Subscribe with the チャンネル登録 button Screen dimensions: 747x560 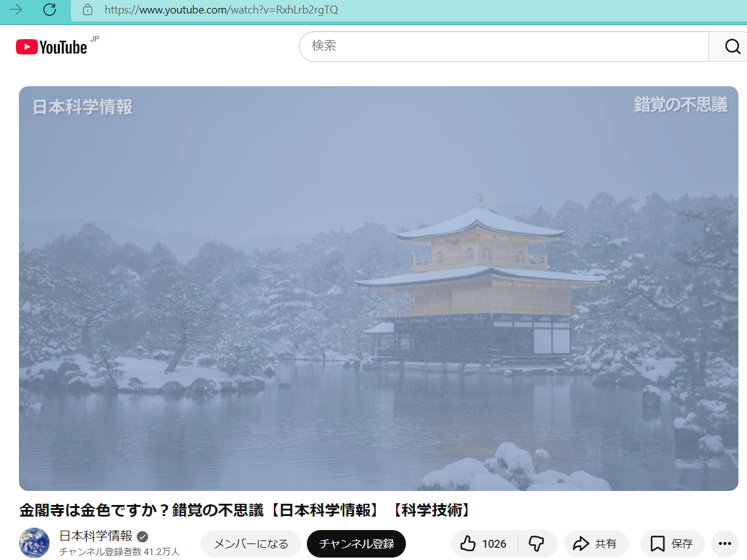pos(356,543)
